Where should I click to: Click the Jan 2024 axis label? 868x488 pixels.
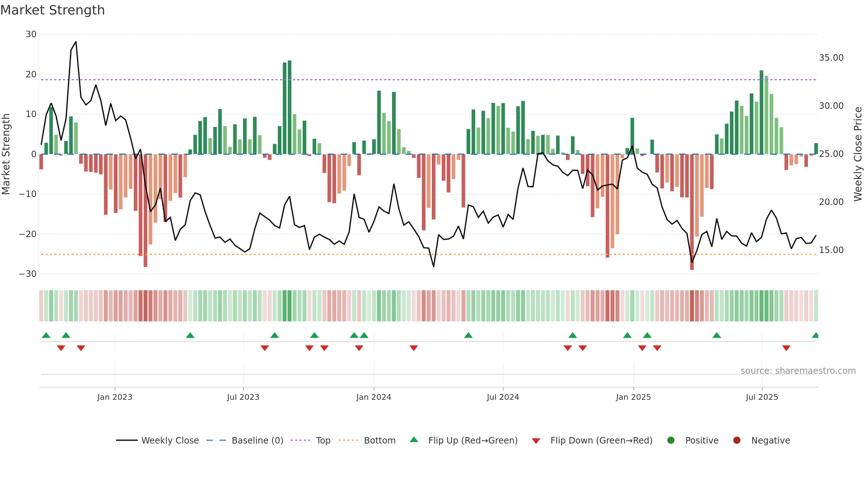374,397
